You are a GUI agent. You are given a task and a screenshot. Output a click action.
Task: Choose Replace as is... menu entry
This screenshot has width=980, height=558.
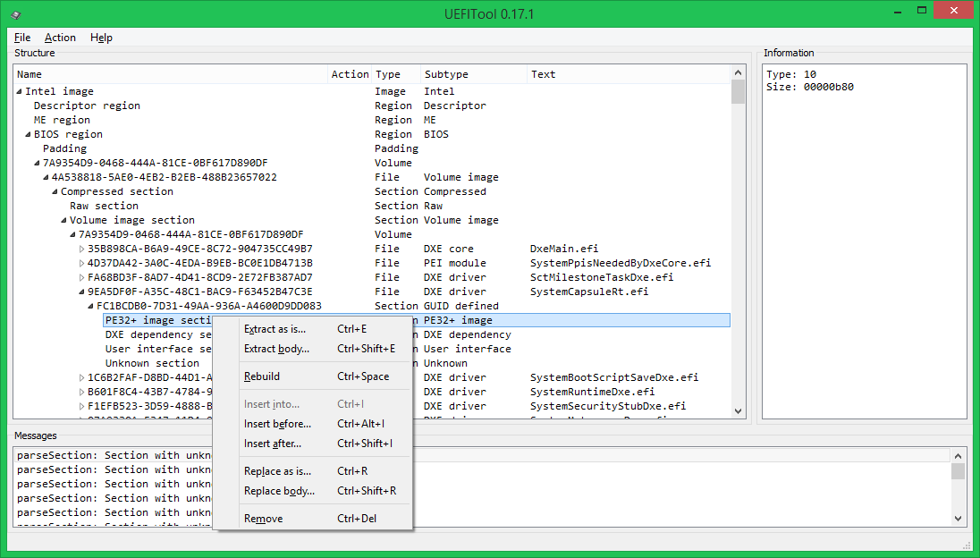pos(312,471)
